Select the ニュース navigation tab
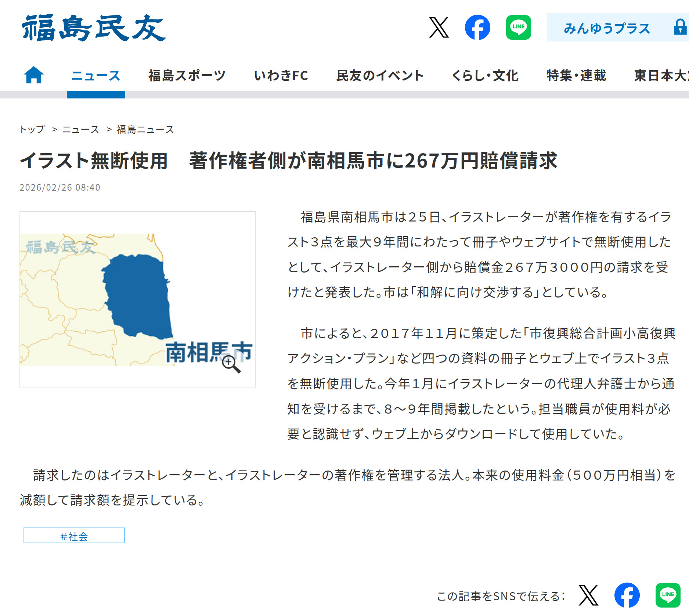 [96, 76]
